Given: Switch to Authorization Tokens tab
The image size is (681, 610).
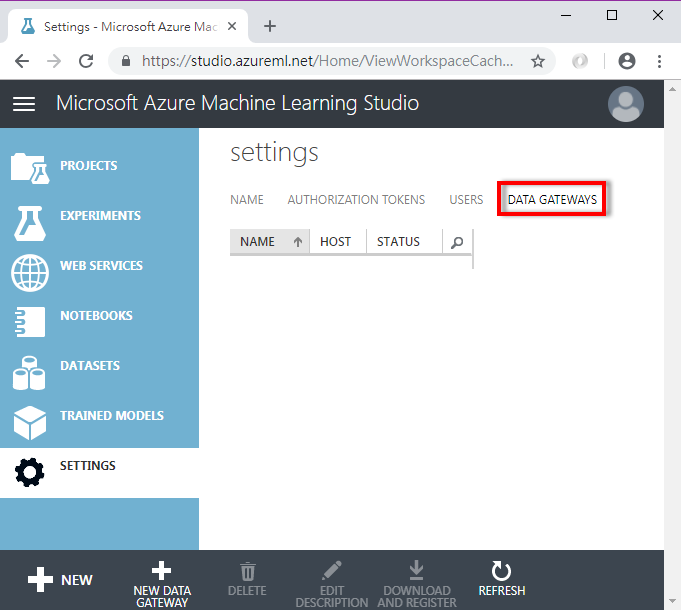Looking at the screenshot, I should [x=356, y=200].
